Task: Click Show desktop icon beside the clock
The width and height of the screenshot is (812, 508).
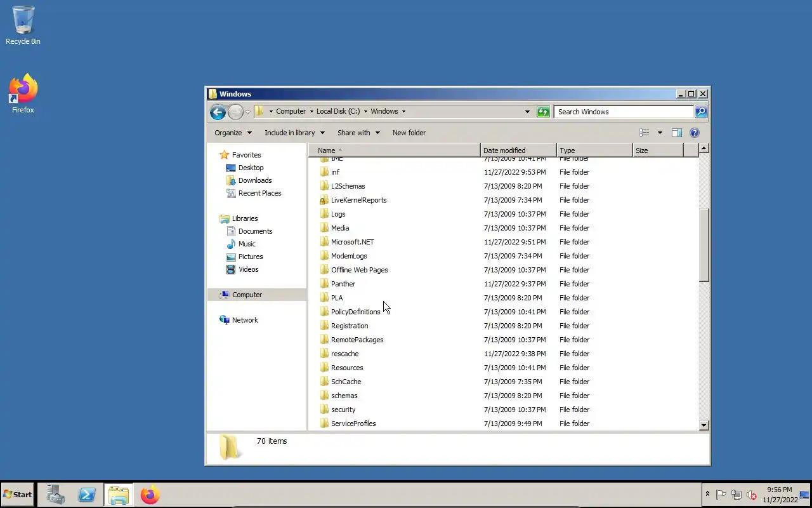Action: coord(804,495)
